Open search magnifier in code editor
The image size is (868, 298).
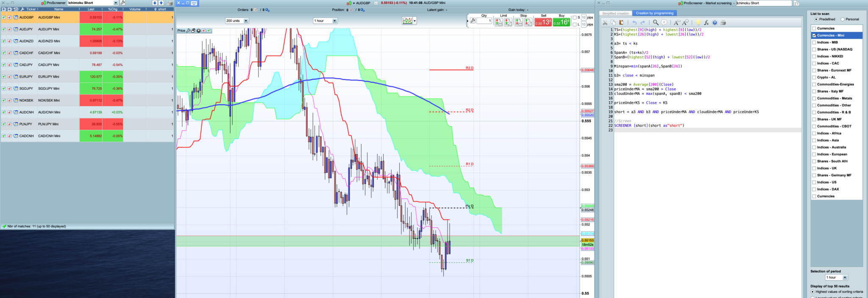pos(656,22)
